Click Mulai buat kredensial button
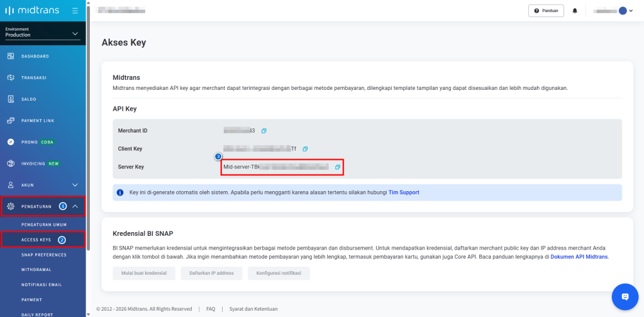The height and width of the screenshot is (317, 644). (144, 273)
